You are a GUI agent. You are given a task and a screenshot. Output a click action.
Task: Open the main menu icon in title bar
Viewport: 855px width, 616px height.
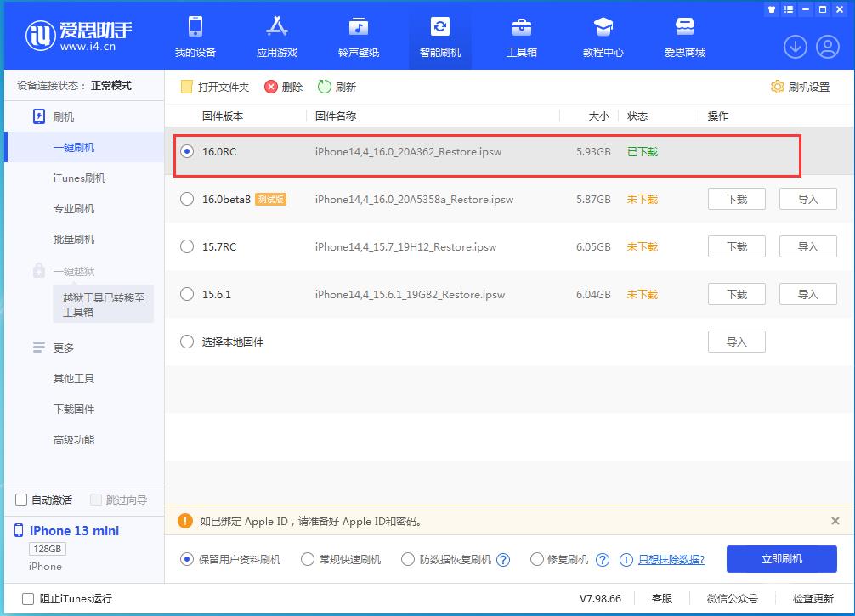point(789,9)
